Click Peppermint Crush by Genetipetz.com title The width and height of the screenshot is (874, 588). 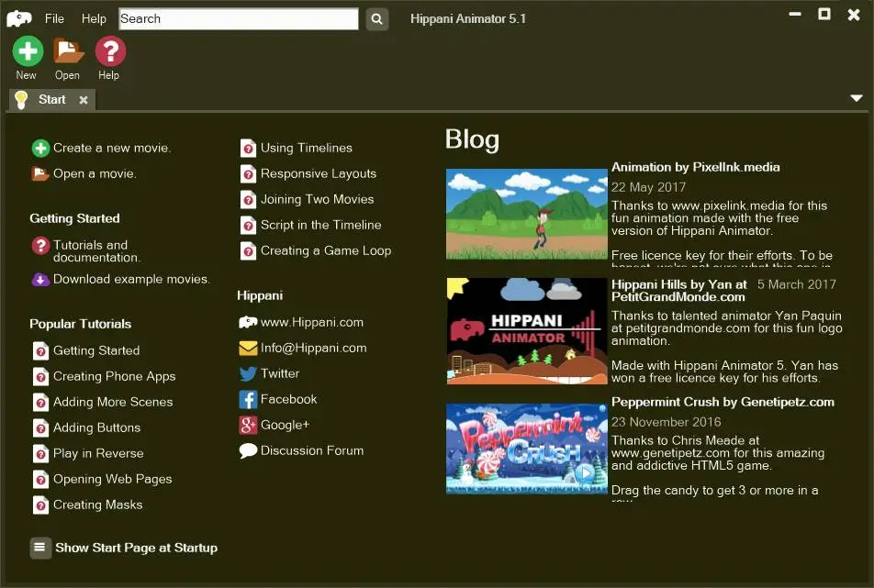click(723, 402)
